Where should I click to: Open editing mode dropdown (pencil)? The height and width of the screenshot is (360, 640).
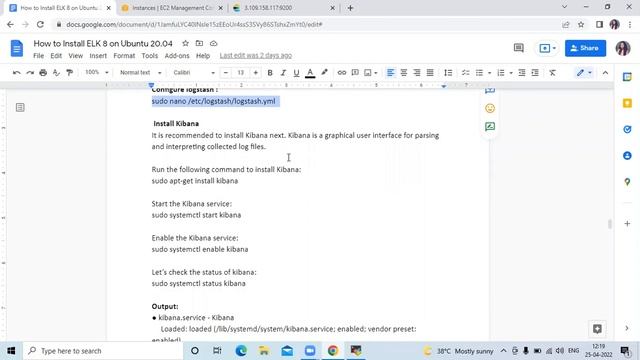click(x=584, y=73)
